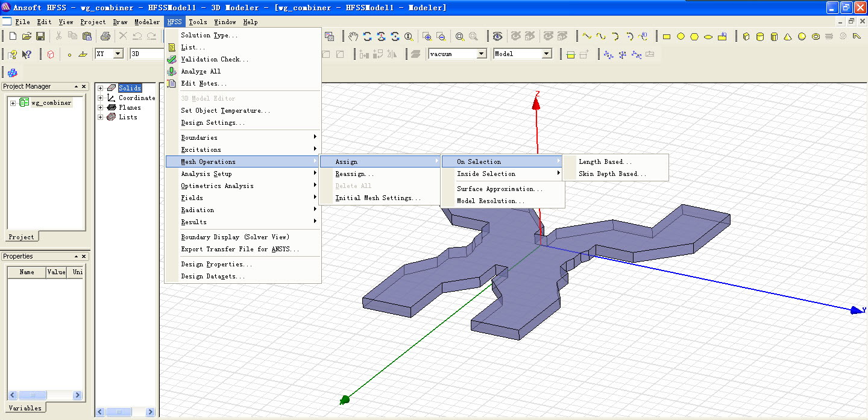Open the Modeler menu in menu bar
The image size is (868, 420).
point(147,22)
